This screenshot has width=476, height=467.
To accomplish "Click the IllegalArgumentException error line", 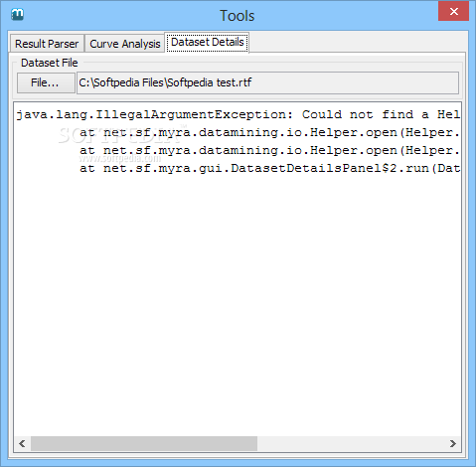I will pos(238,114).
